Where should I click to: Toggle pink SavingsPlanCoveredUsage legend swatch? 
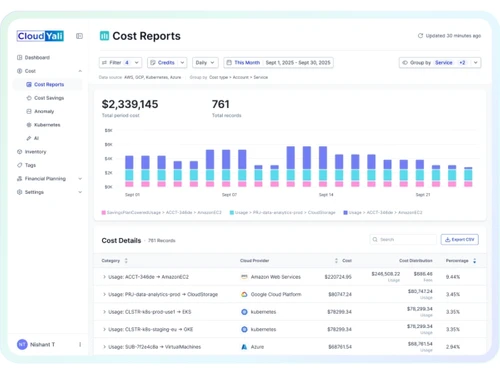tap(104, 213)
